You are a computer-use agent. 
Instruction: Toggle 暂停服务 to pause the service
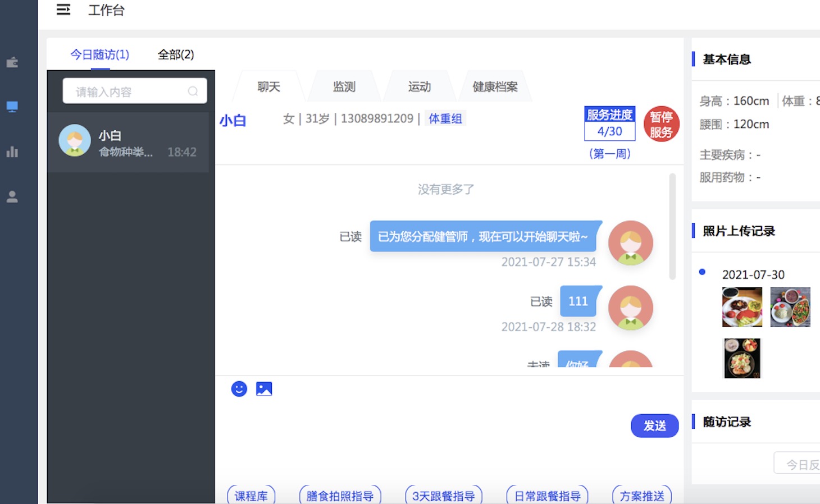point(661,124)
